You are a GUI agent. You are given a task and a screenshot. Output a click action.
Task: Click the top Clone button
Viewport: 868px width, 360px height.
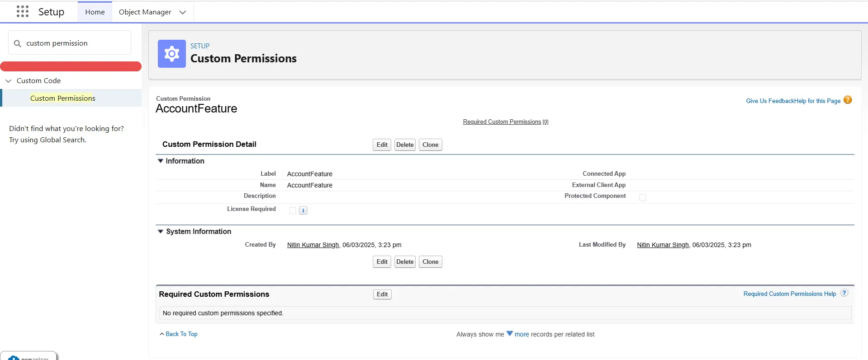(430, 145)
